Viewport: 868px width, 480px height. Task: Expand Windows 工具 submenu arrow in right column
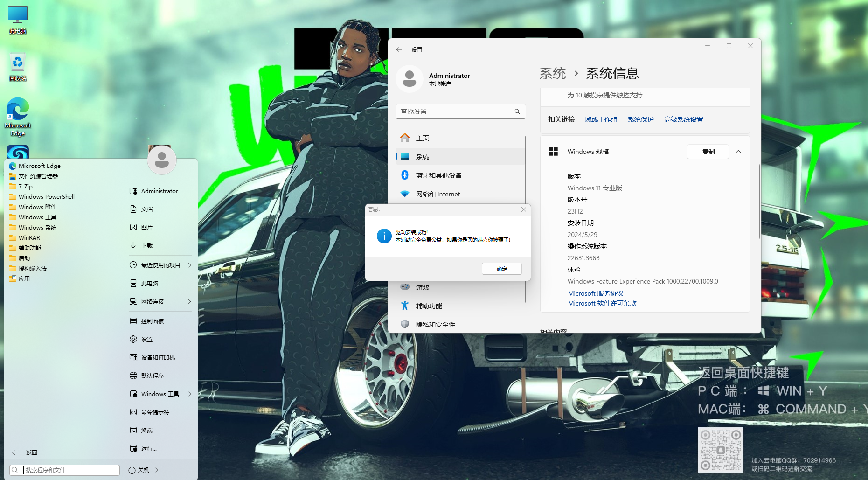[x=189, y=394]
